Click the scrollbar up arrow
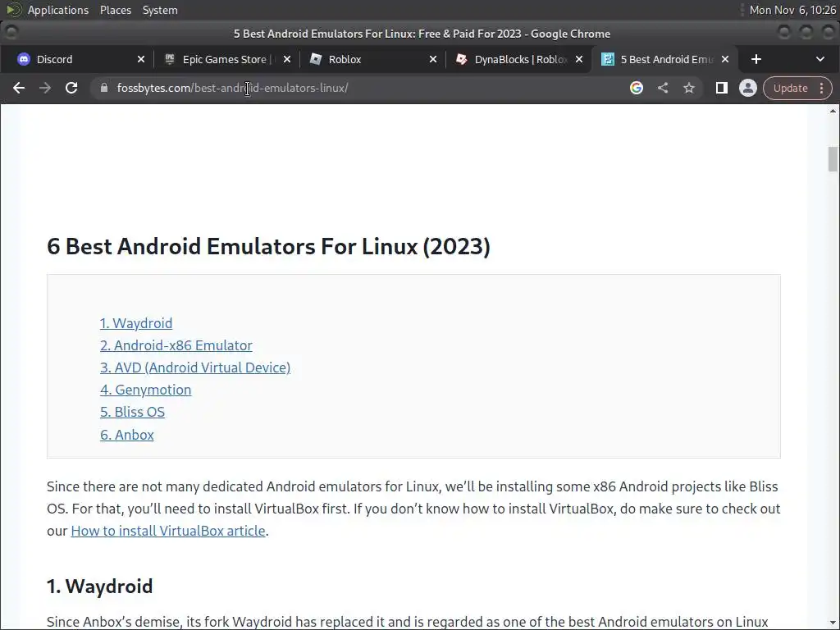The height and width of the screenshot is (630, 840). point(833,111)
